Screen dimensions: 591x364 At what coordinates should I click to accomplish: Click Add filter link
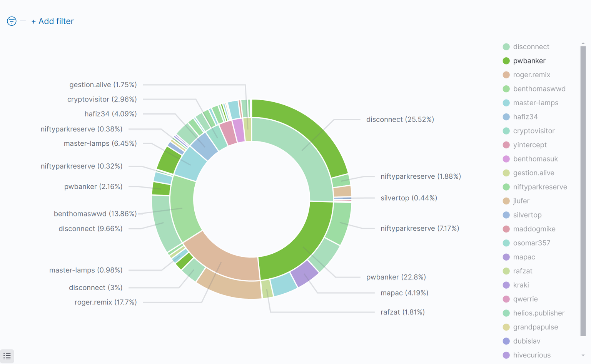click(x=52, y=21)
